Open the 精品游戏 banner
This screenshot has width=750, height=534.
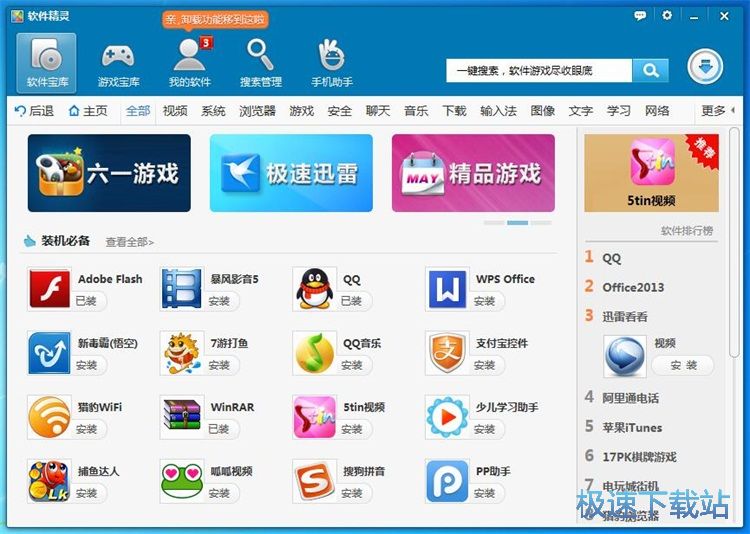tap(473, 173)
